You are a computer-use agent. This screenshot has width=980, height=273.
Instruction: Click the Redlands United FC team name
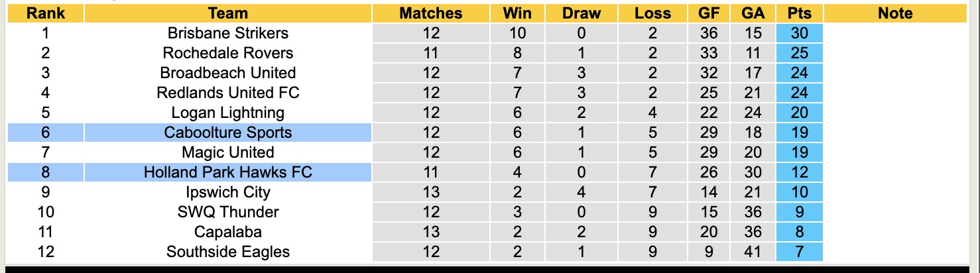[227, 93]
